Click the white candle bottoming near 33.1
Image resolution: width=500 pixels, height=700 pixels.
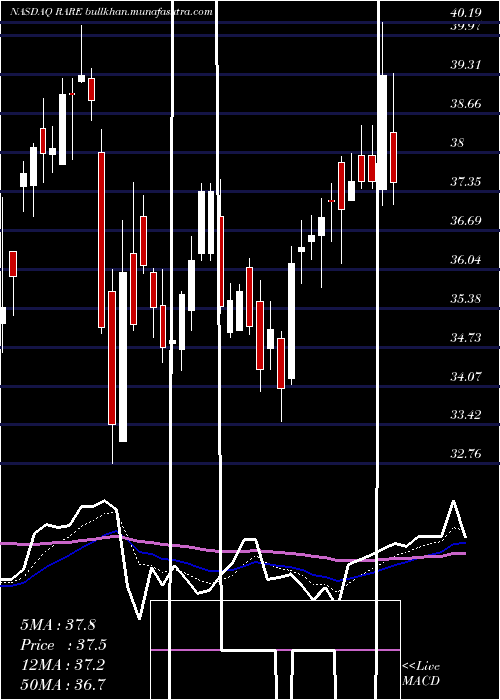point(123,357)
